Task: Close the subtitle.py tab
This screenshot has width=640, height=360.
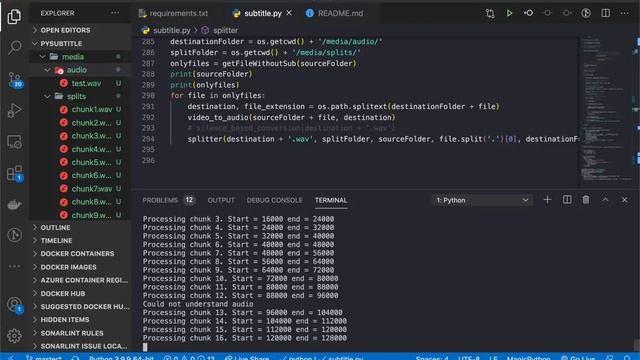Action: click(289, 13)
